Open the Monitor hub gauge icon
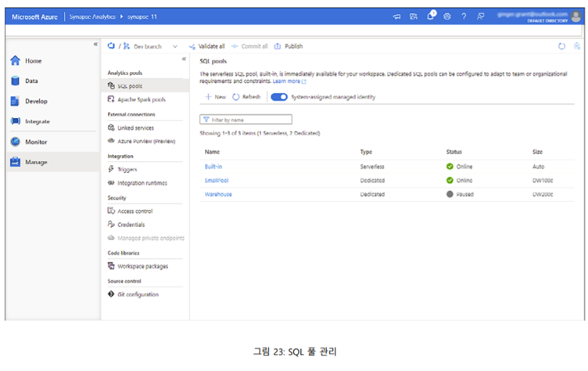The width and height of the screenshot is (588, 371). (x=16, y=142)
